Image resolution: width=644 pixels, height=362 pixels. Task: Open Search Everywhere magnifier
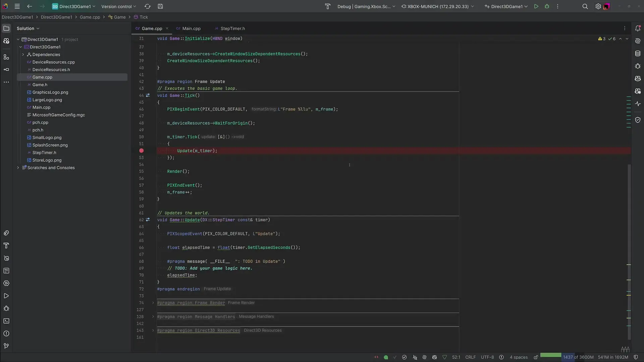pos(585,6)
